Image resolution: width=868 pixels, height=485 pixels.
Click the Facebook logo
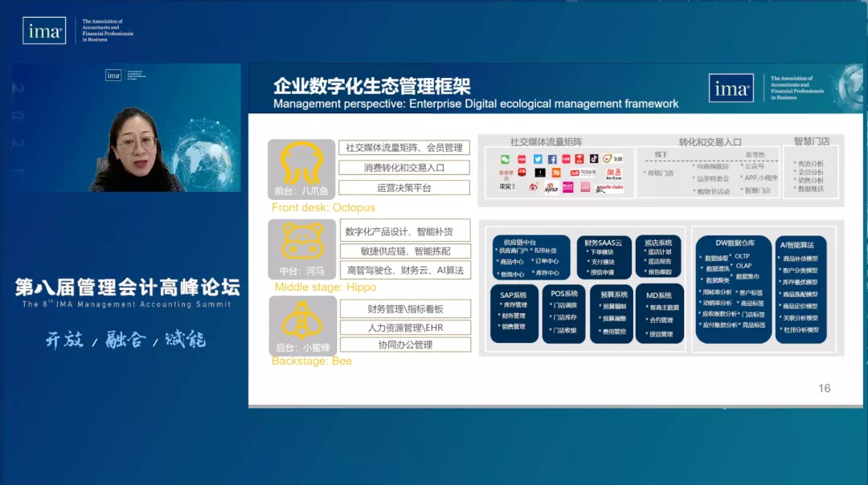[x=552, y=159]
